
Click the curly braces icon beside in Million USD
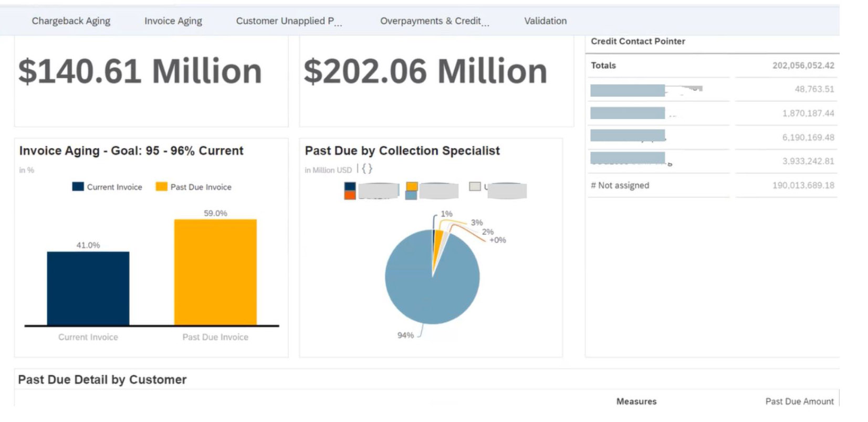(367, 169)
